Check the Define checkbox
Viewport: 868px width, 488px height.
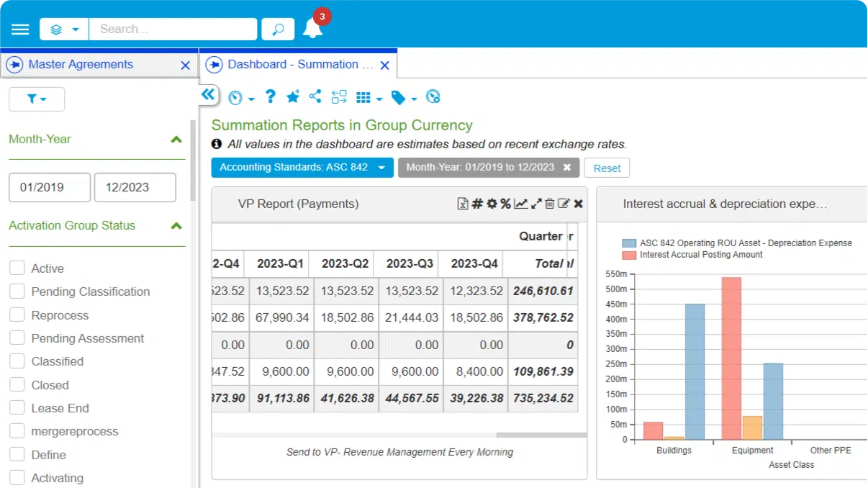17,455
